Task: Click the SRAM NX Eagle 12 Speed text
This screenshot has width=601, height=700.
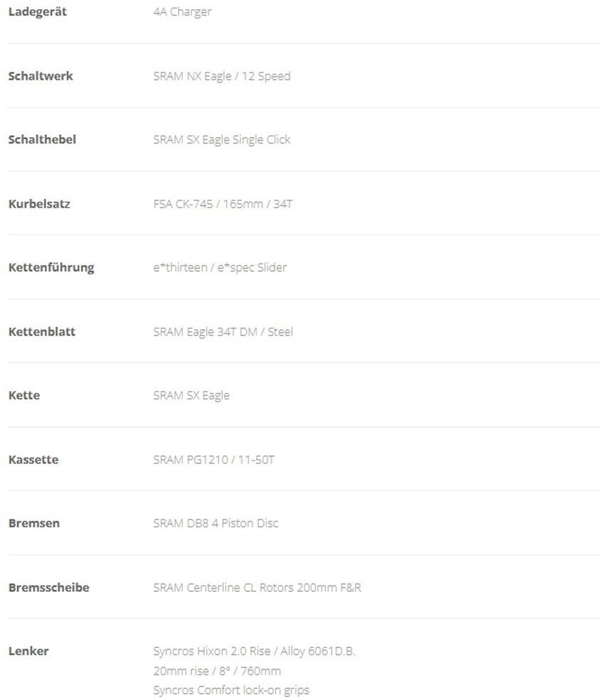Action: 221,76
